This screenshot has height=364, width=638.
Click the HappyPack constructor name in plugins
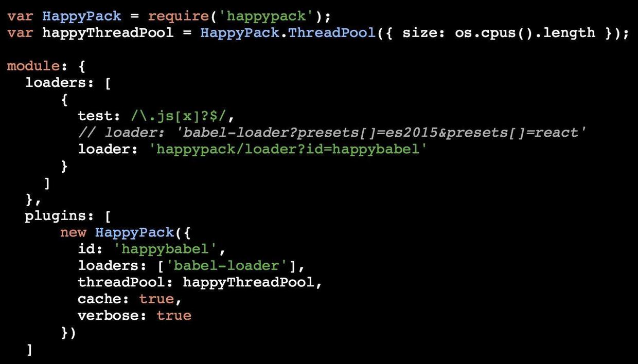coord(135,232)
